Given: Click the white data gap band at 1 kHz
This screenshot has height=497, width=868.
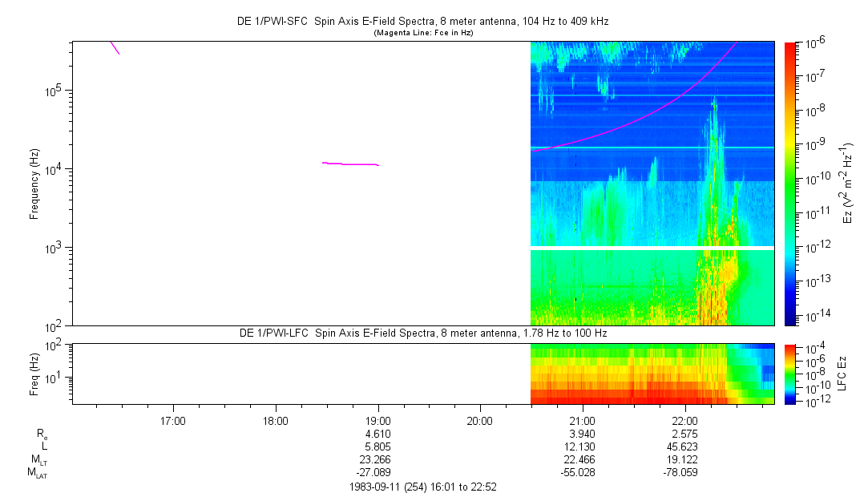Looking at the screenshot, I should point(652,248).
